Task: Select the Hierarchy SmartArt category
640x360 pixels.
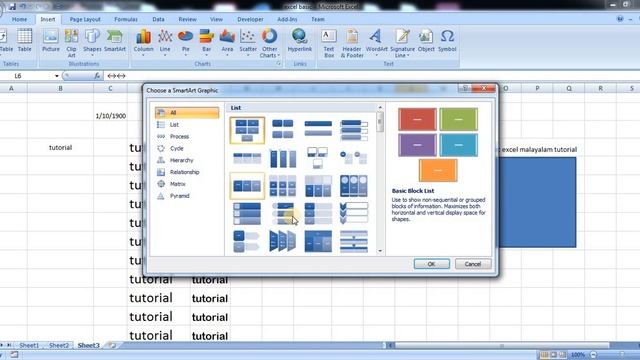Action: coord(187,160)
